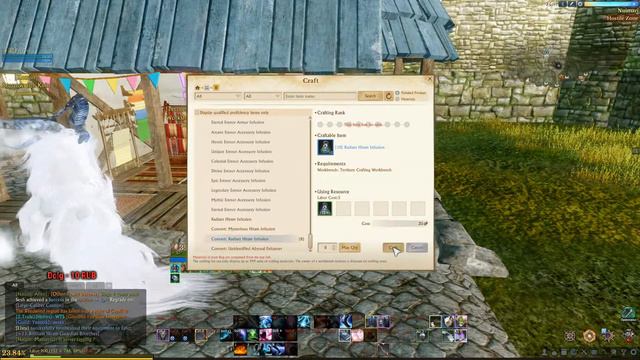Click the All tab in chat window
This screenshot has width=640, height=360.
tap(15, 285)
